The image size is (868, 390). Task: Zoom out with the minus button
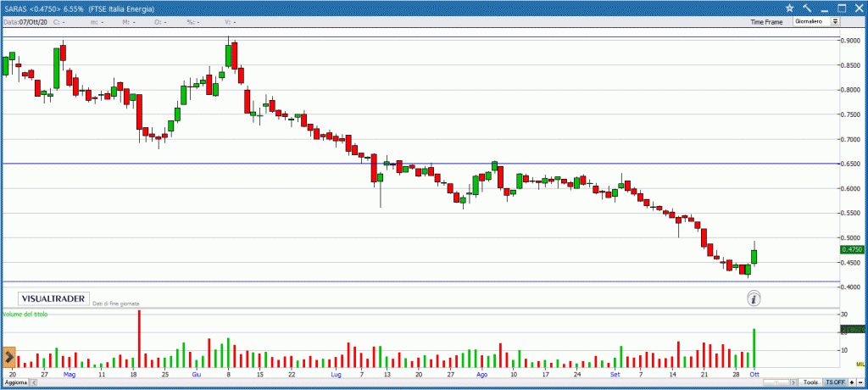click(860, 382)
